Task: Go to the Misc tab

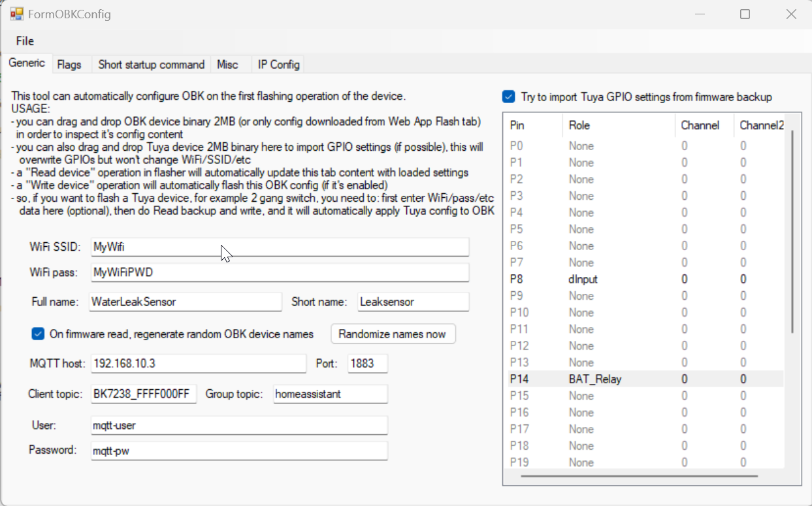Action: (x=227, y=64)
